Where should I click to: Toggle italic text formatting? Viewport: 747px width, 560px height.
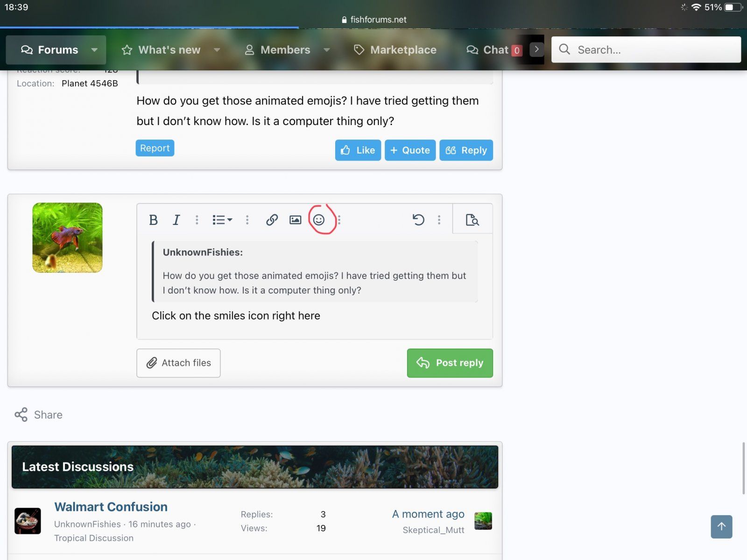(x=176, y=220)
